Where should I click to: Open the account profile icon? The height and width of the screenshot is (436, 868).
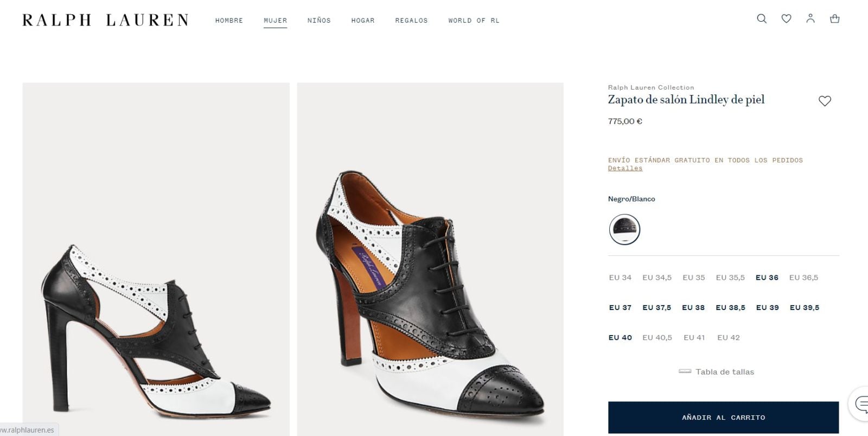[x=810, y=18]
